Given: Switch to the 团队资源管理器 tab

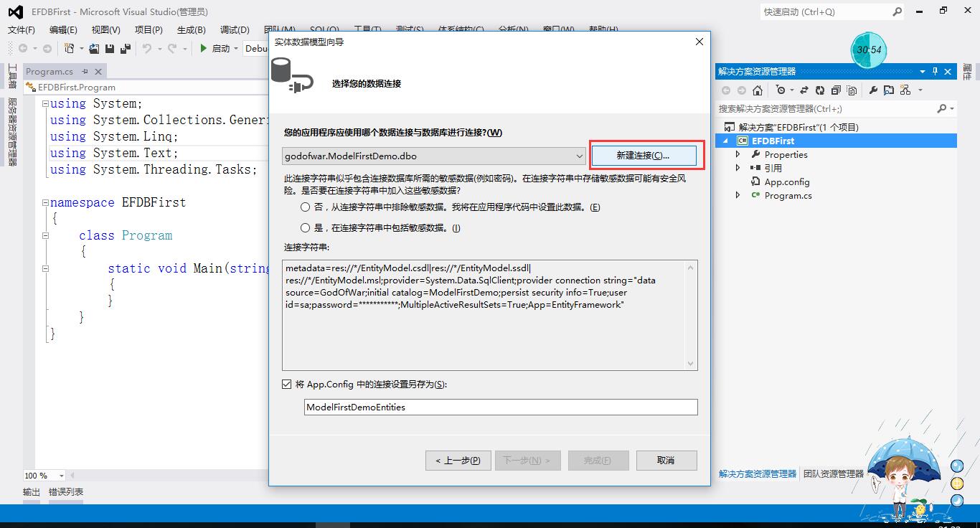Looking at the screenshot, I should (x=834, y=473).
